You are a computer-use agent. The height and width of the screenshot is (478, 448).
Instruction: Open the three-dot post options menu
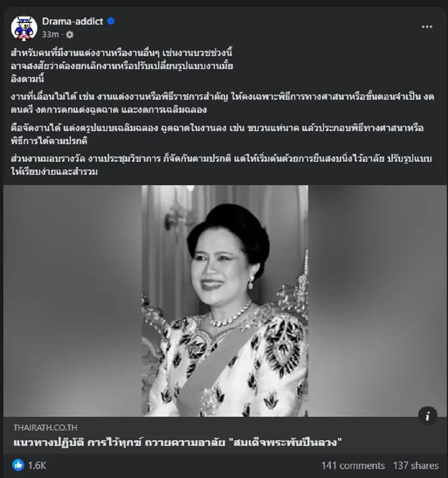[427, 27]
